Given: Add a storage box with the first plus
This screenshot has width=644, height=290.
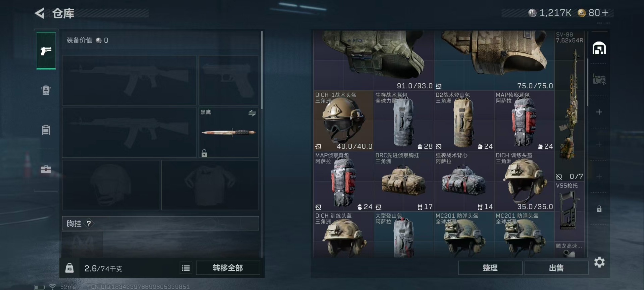Looking at the screenshot, I should pos(599,112).
